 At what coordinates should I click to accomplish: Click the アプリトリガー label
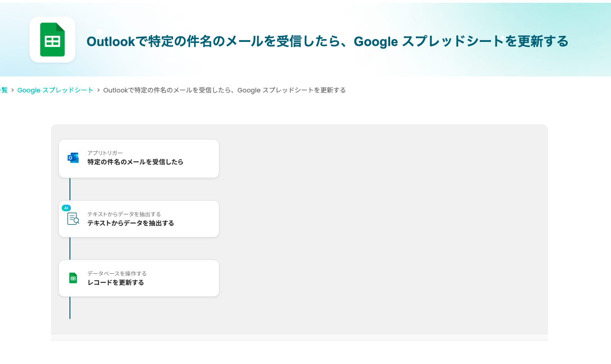click(x=105, y=153)
